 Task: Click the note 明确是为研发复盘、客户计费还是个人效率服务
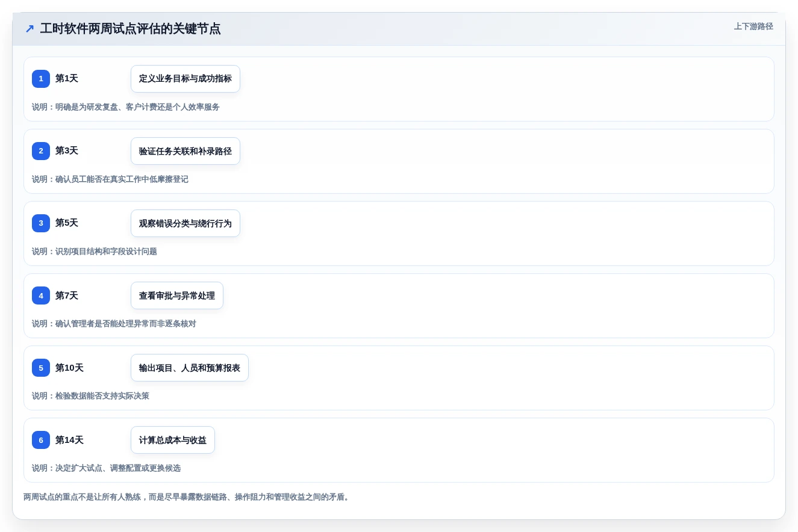(x=126, y=107)
